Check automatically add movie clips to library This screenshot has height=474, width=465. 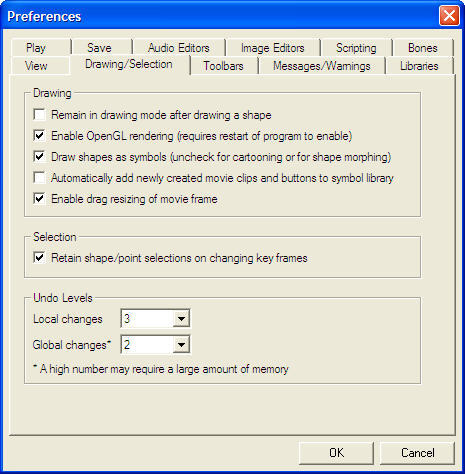point(39,178)
